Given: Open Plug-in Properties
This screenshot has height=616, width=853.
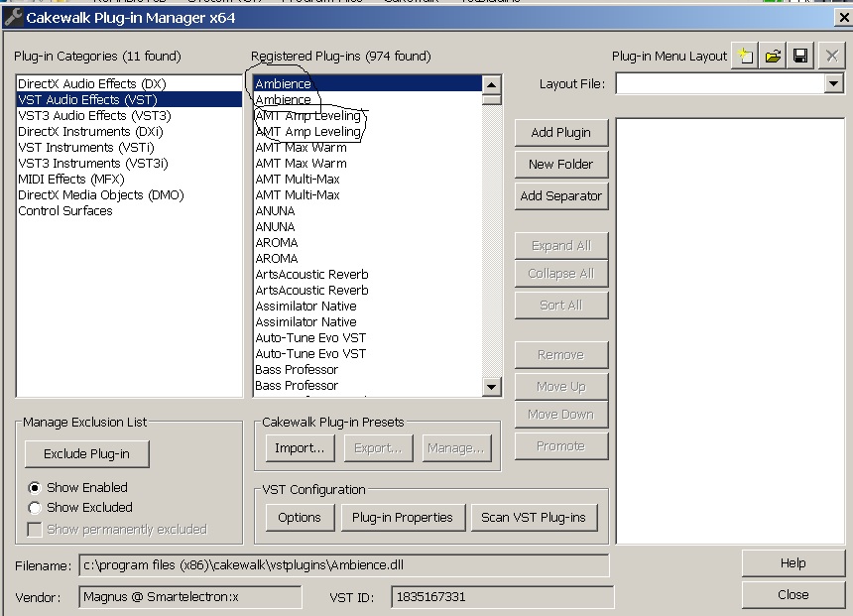Looking at the screenshot, I should (403, 518).
